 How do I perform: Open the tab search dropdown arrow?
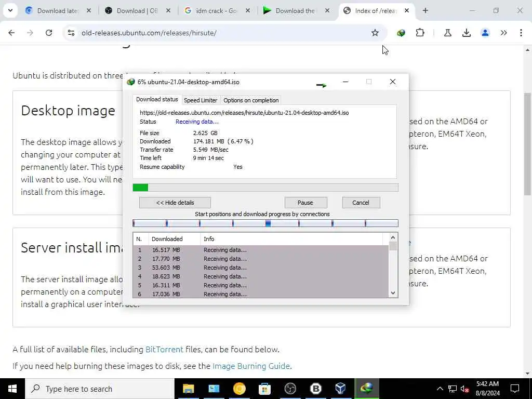[x=10, y=10]
